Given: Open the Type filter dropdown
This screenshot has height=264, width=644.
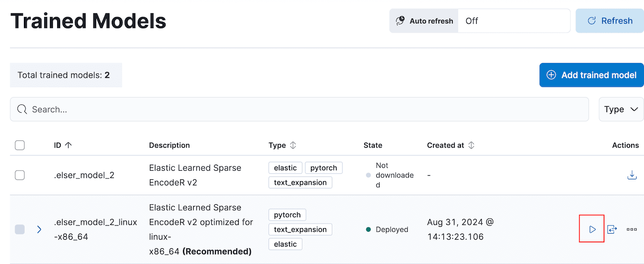Looking at the screenshot, I should pyautogui.click(x=621, y=109).
